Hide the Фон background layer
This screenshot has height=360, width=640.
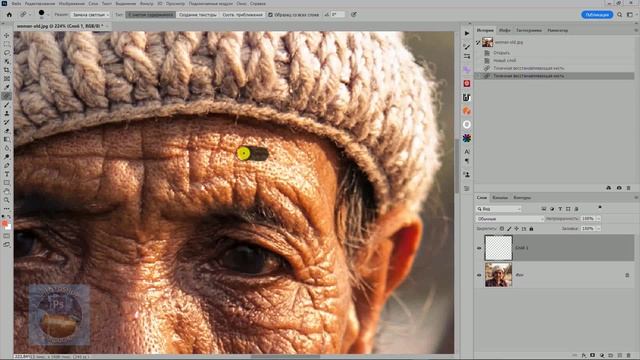pyautogui.click(x=479, y=275)
